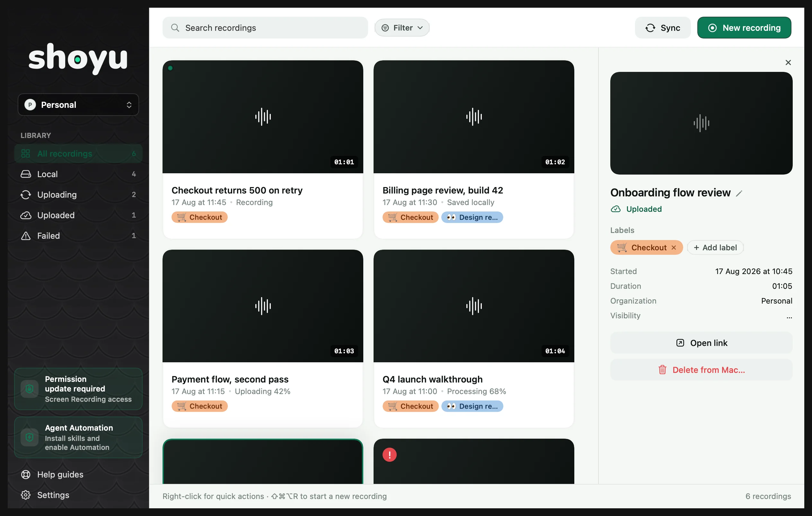Start a New recording
Image resolution: width=812 pixels, height=516 pixels.
pyautogui.click(x=744, y=28)
